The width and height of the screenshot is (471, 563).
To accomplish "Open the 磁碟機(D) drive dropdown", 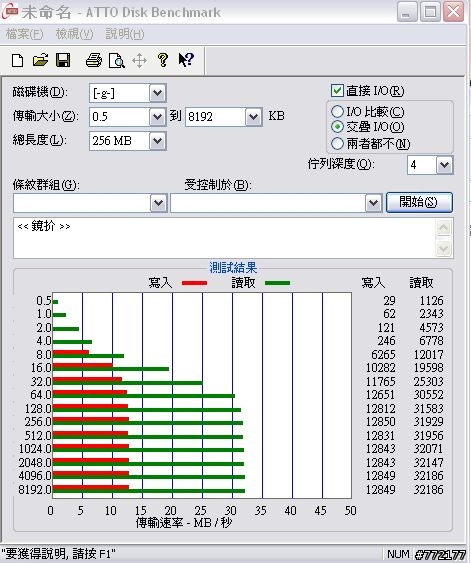I will click(x=158, y=93).
